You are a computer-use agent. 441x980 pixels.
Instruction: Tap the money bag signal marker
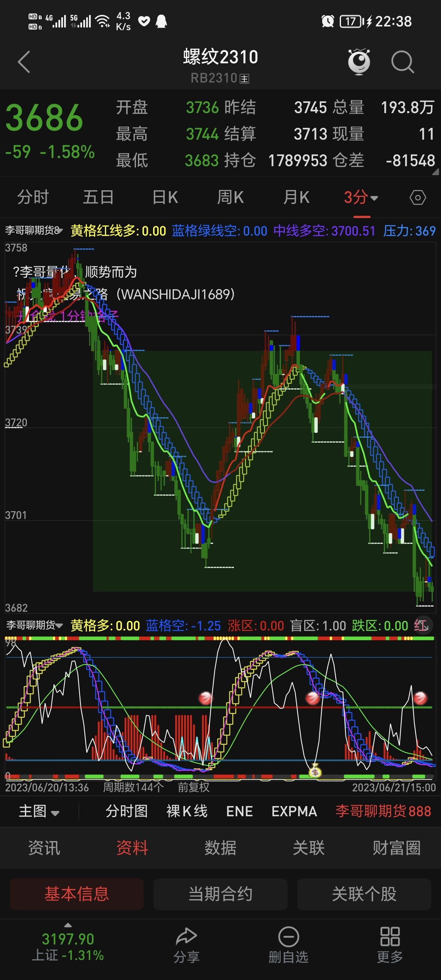point(315,772)
